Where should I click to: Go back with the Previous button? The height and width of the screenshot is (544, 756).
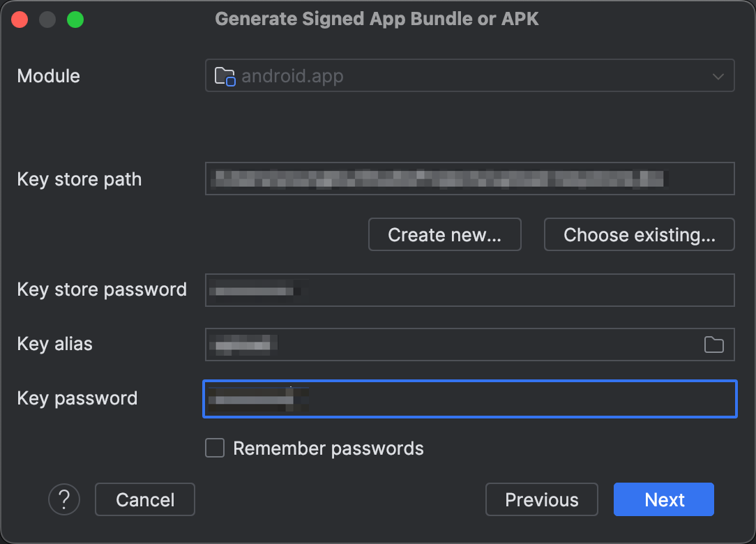click(541, 499)
